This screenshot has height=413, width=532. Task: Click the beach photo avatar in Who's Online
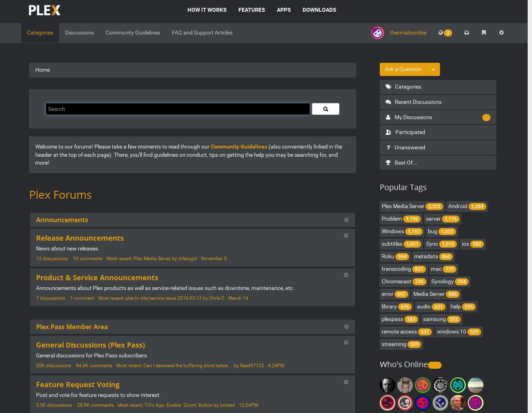(x=476, y=385)
